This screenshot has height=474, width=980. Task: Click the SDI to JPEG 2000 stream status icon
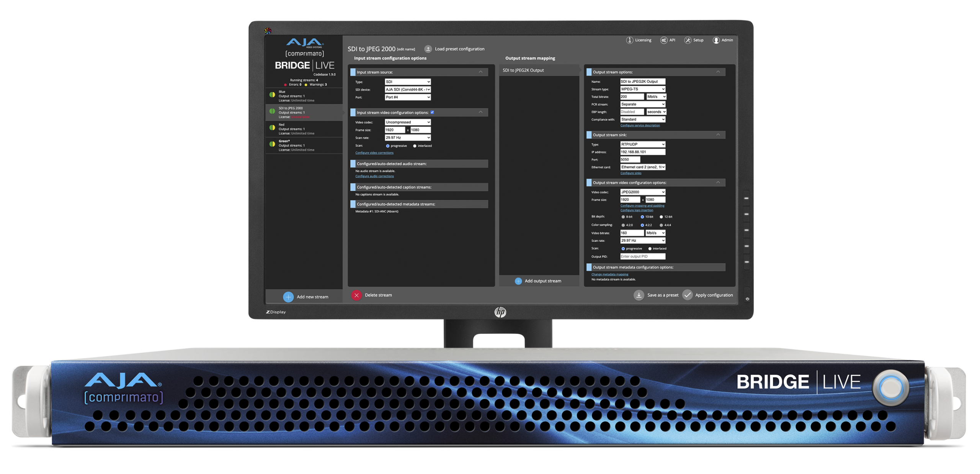pyautogui.click(x=272, y=111)
